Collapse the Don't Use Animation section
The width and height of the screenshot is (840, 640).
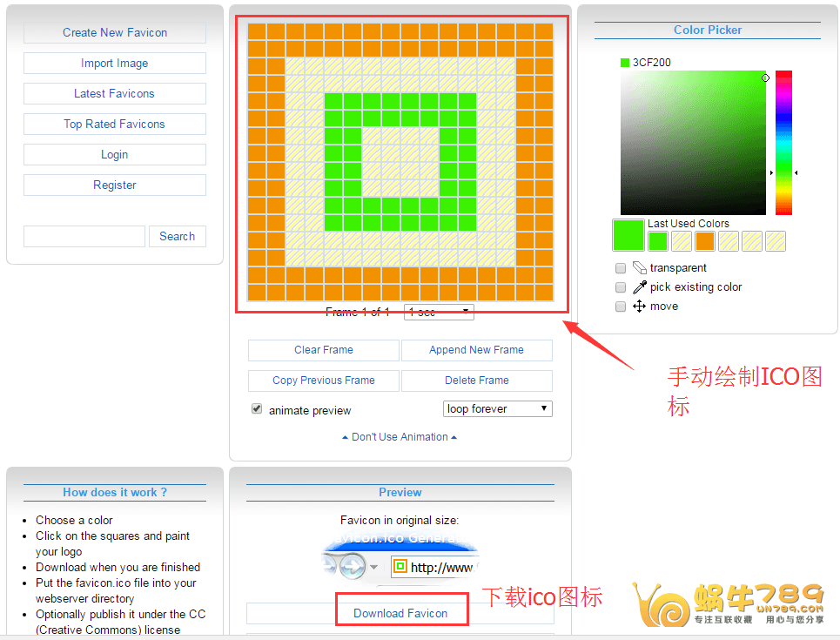point(400,437)
